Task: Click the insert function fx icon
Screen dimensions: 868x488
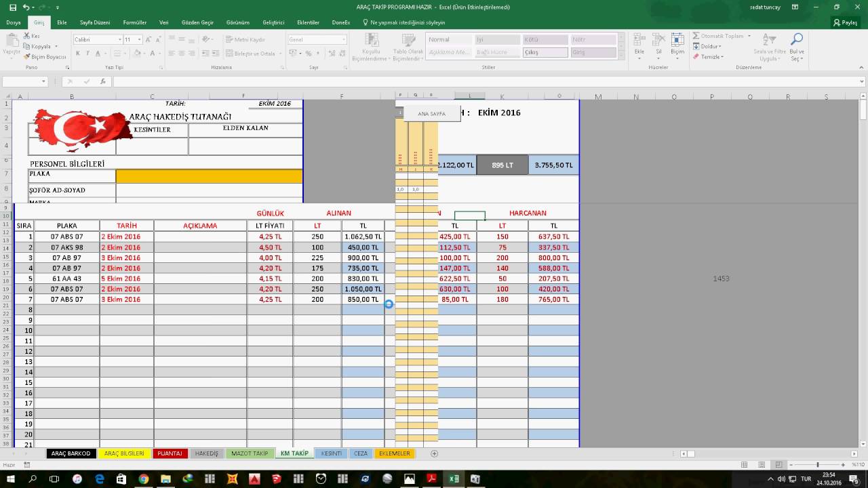Action: click(103, 81)
